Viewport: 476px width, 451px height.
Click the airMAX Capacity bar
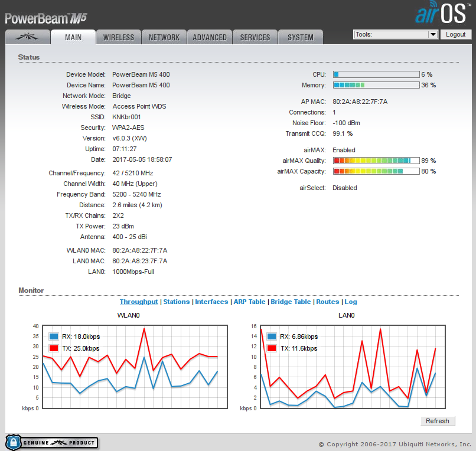376,171
